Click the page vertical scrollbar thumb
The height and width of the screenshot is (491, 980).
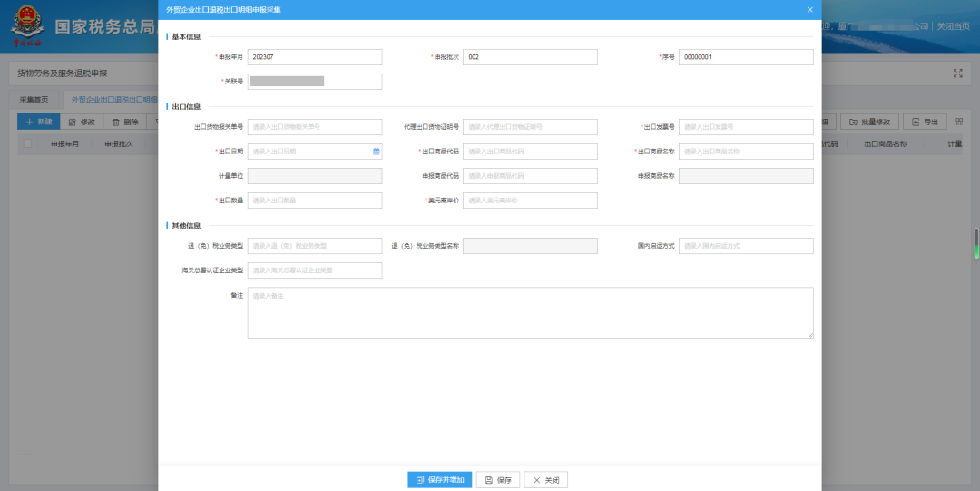pyautogui.click(x=975, y=243)
